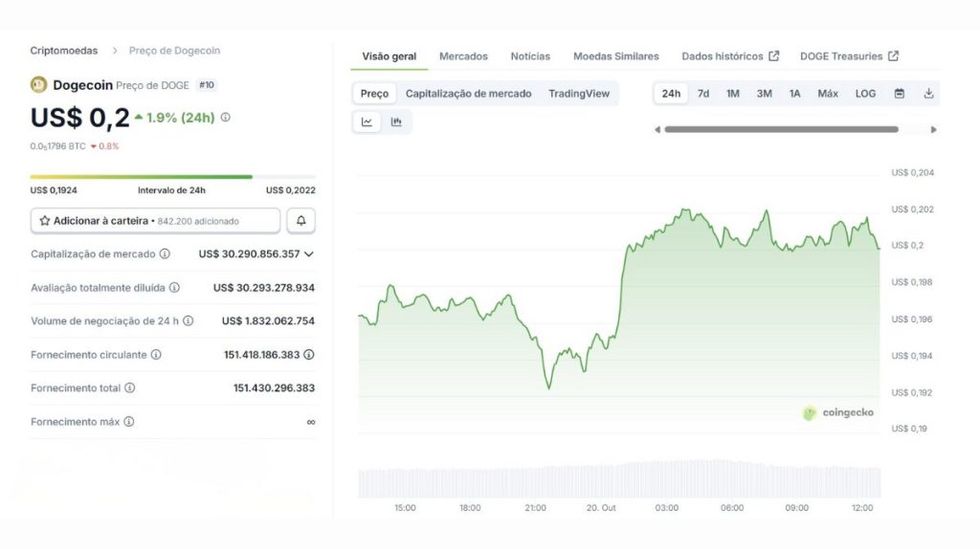Click the #10 rank badge
This screenshot has height=549, width=980.
207,85
